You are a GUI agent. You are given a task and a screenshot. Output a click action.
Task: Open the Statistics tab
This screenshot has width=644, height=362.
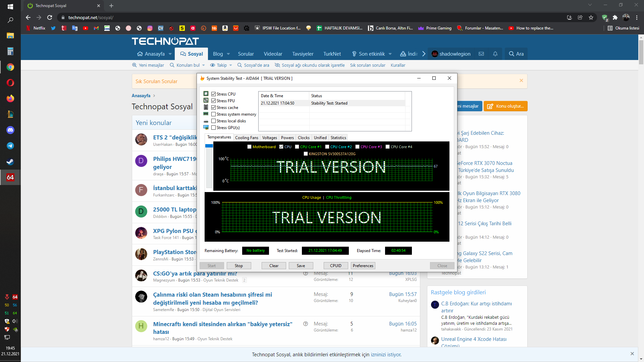tap(338, 138)
